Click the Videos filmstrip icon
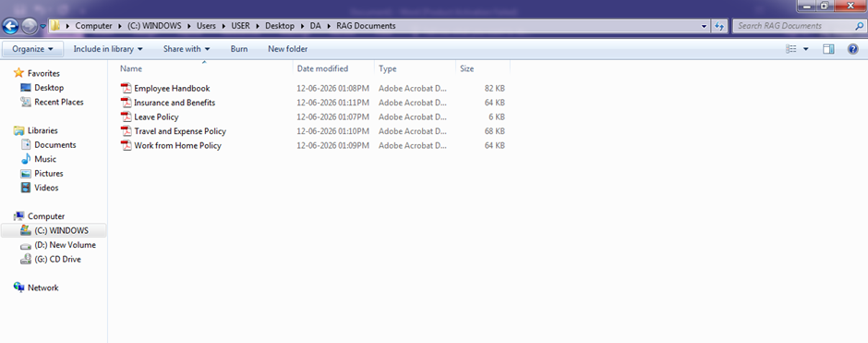This screenshot has width=868, height=343. point(26,188)
